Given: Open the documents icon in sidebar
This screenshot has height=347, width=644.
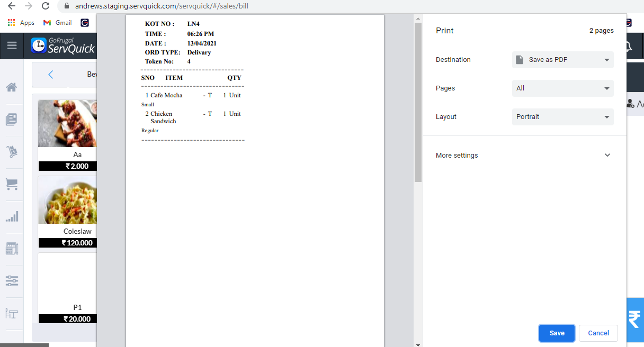Looking at the screenshot, I should tap(12, 120).
